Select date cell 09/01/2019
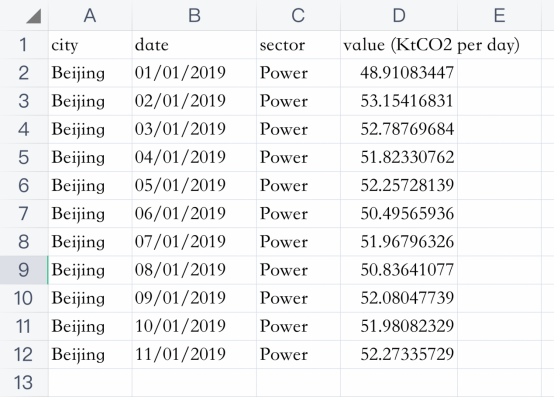The width and height of the screenshot is (554, 397). tap(194, 298)
